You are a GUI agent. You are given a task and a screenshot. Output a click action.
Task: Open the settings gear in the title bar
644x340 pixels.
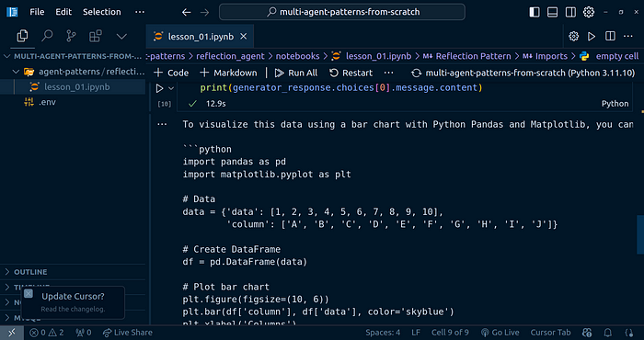(589, 12)
